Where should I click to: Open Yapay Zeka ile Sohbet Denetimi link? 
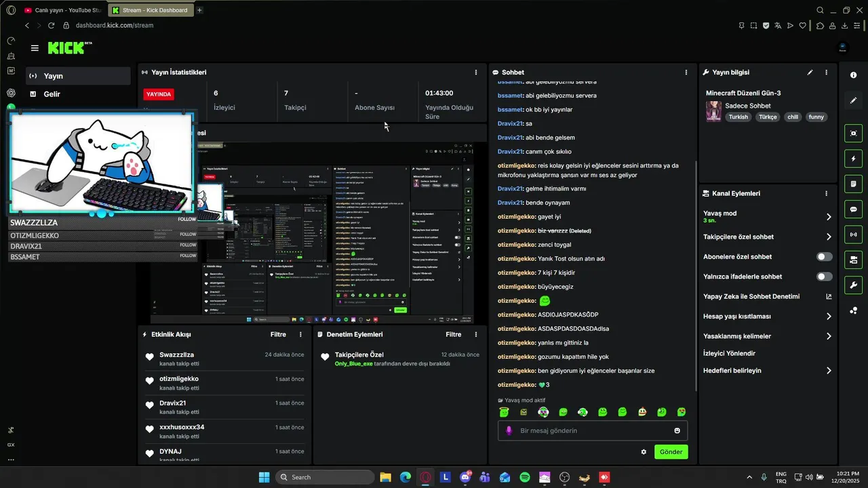pyautogui.click(x=768, y=296)
